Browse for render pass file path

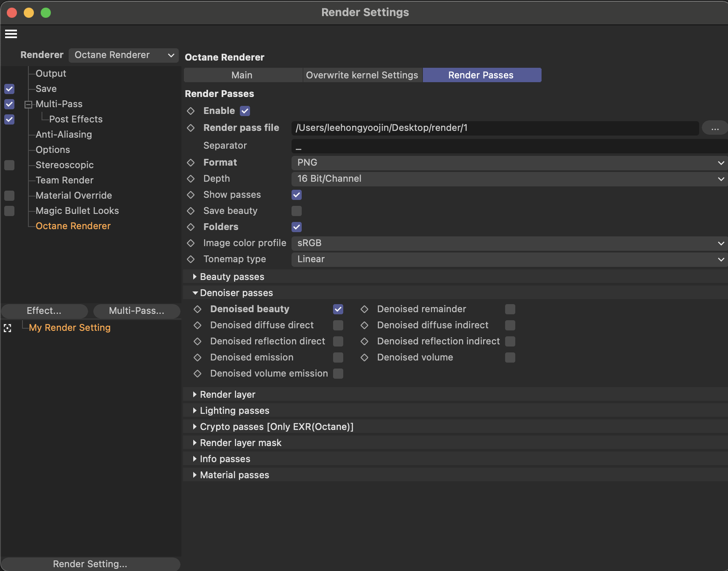click(x=715, y=128)
